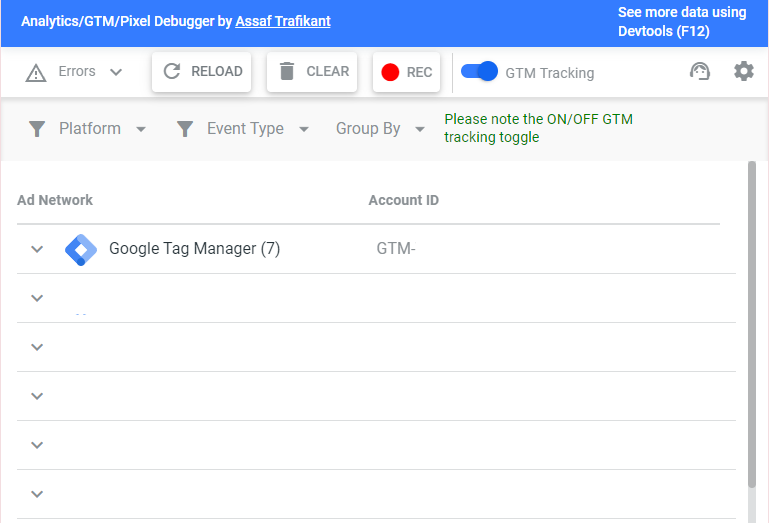Open support via the headset icon

[x=699, y=72]
